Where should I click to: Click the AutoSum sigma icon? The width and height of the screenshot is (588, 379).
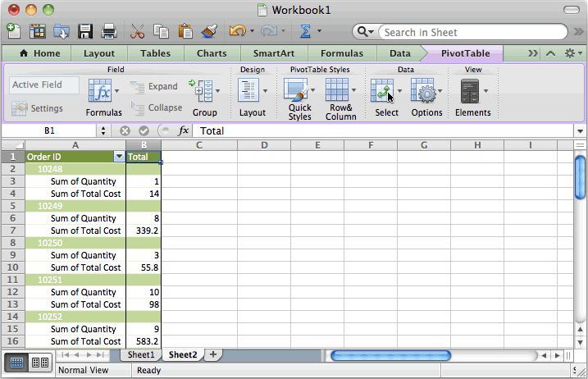click(x=305, y=31)
